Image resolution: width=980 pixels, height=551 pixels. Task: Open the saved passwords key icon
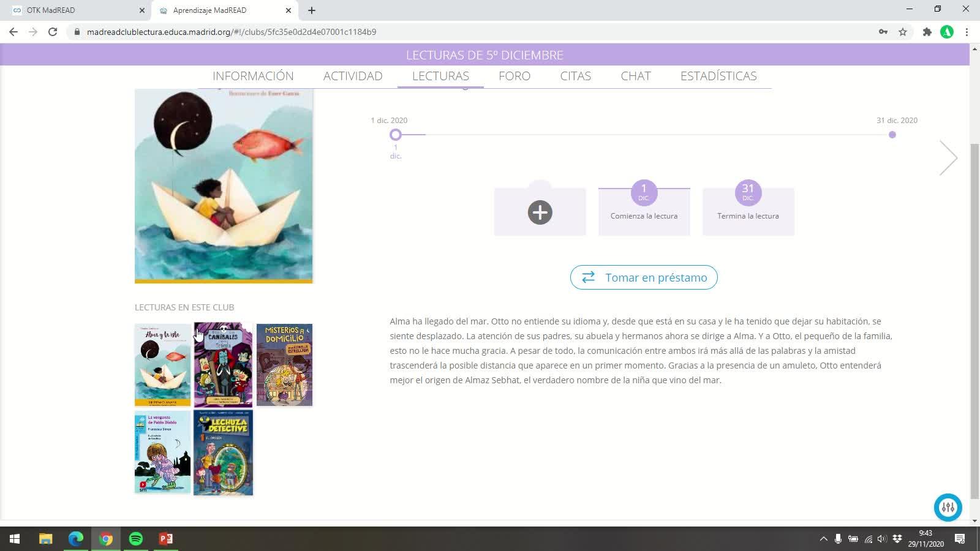883,32
